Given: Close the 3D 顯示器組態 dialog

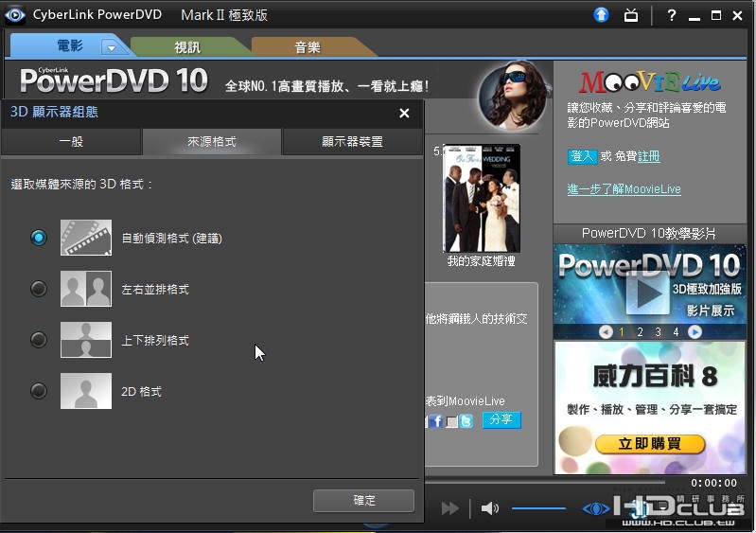Looking at the screenshot, I should point(404,113).
